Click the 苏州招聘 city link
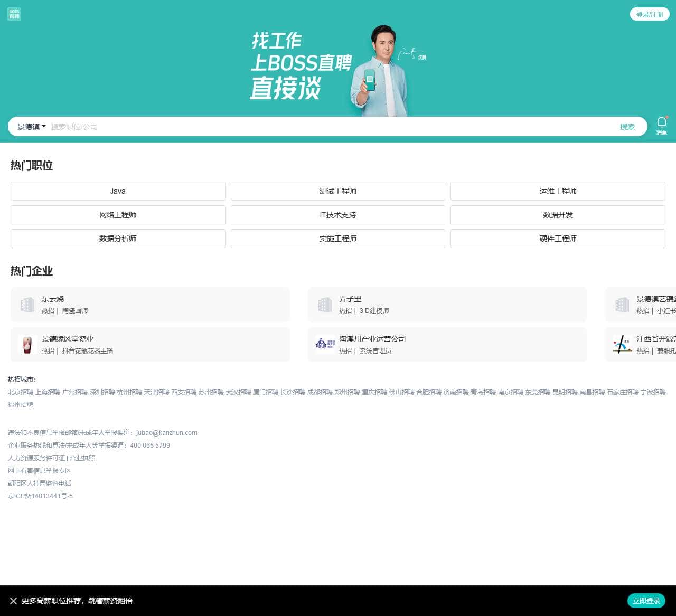This screenshot has height=616, width=676. coord(211,392)
